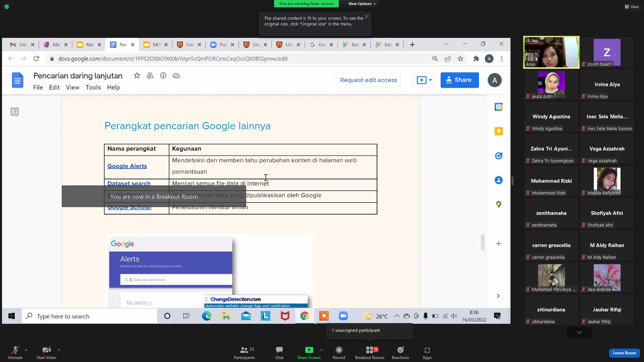The width and height of the screenshot is (644, 362).
Task: Open the Zoom Chat panel
Action: (x=279, y=353)
